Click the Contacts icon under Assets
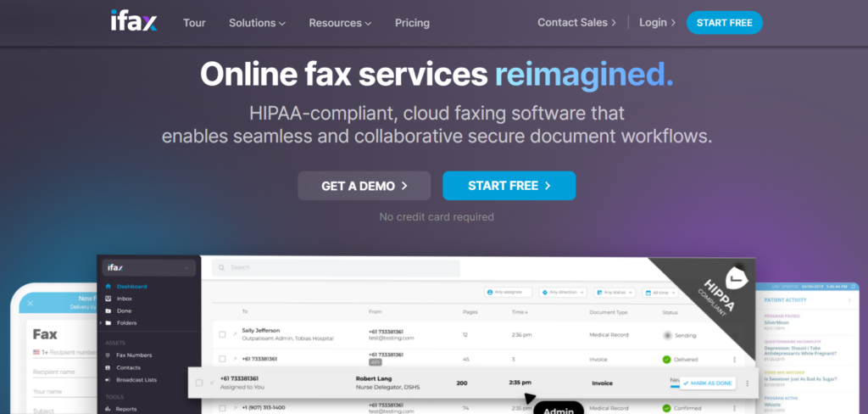 [x=108, y=367]
